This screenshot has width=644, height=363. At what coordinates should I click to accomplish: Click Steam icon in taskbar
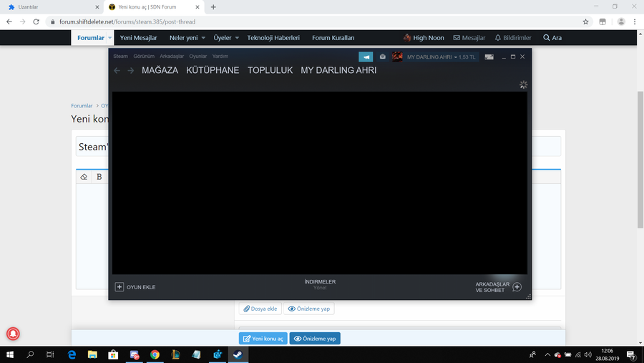pos(238,354)
